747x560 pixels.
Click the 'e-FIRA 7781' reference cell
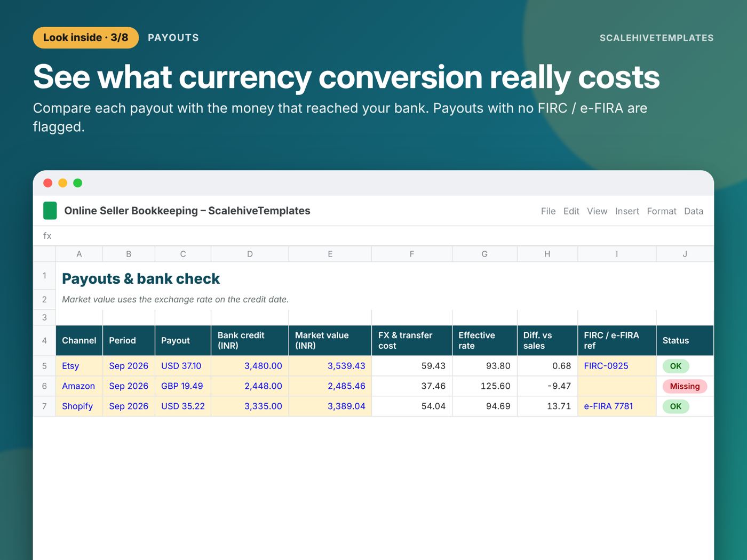(617, 406)
